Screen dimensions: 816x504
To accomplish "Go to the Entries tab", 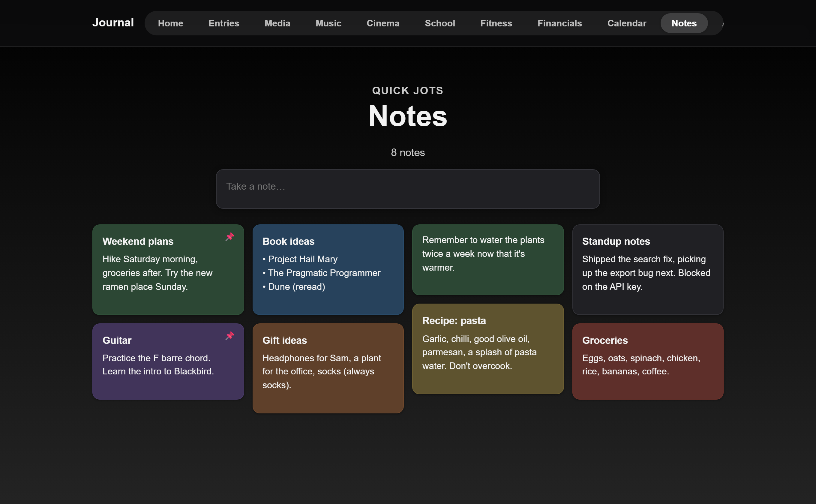I will (x=224, y=23).
